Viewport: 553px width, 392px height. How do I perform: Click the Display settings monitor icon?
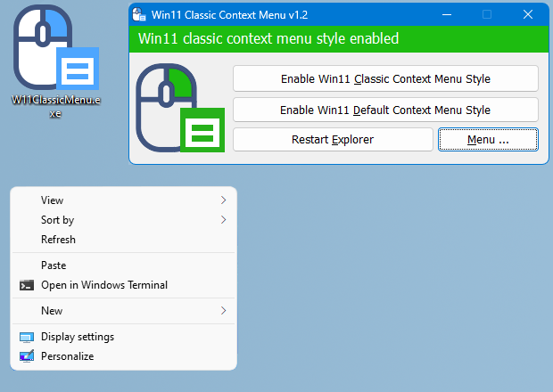click(x=27, y=337)
